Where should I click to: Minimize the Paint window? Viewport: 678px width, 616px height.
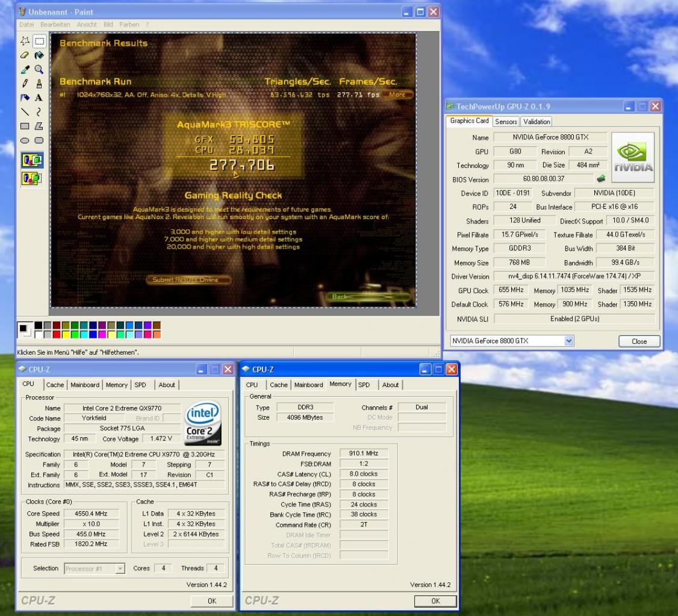click(406, 11)
